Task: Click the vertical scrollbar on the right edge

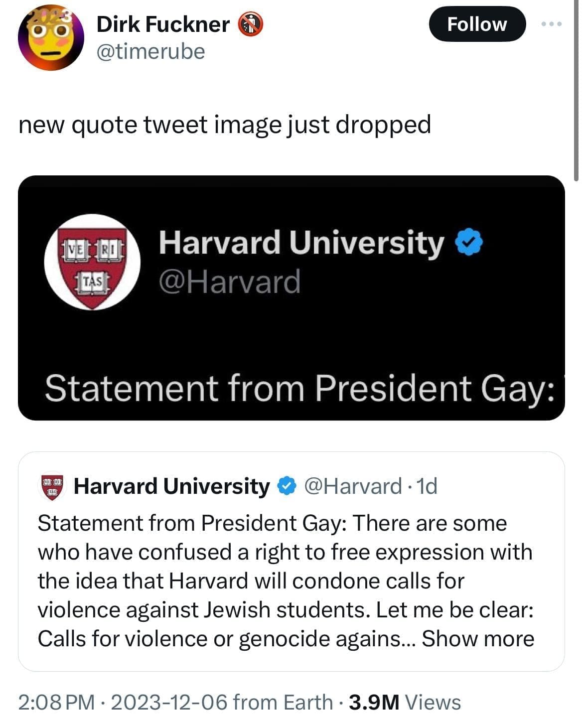Action: 577,90
